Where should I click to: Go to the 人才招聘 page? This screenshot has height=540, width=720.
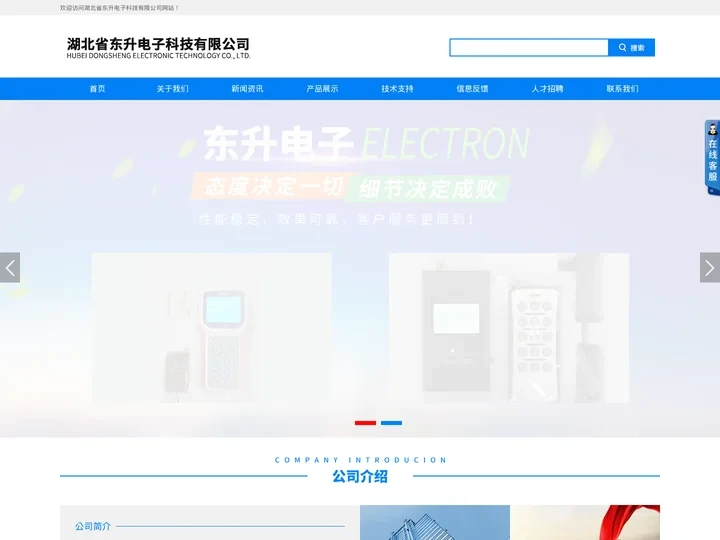coord(547,89)
